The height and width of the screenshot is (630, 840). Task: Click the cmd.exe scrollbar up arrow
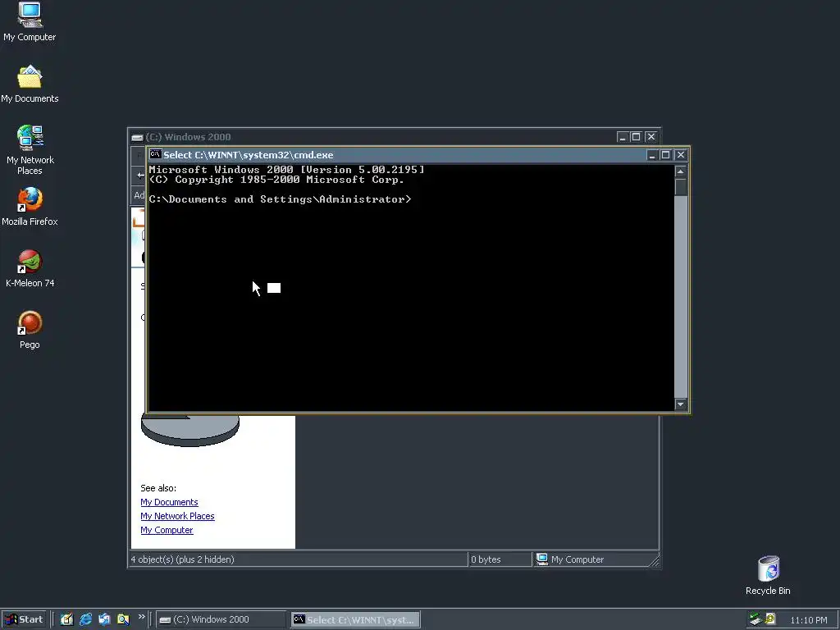pyautogui.click(x=680, y=171)
